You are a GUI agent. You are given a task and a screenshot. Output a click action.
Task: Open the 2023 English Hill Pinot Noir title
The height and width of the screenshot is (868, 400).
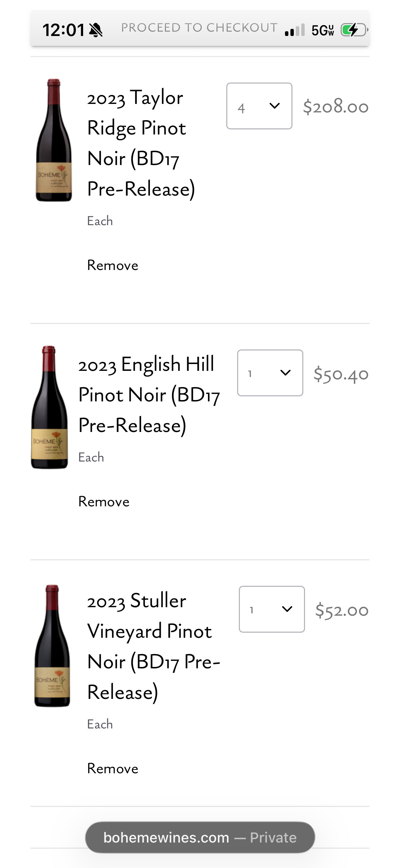[149, 395]
